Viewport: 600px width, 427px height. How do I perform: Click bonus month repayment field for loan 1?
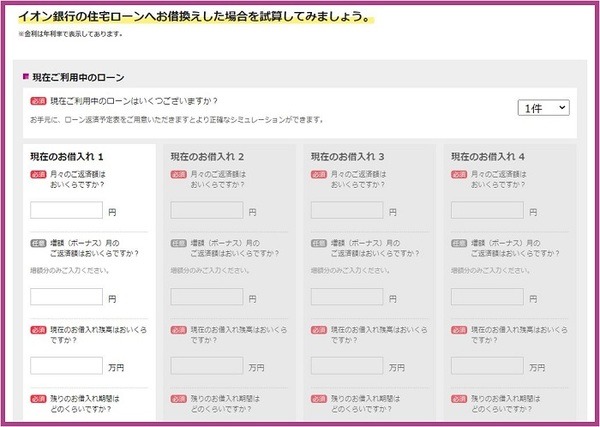67,297
